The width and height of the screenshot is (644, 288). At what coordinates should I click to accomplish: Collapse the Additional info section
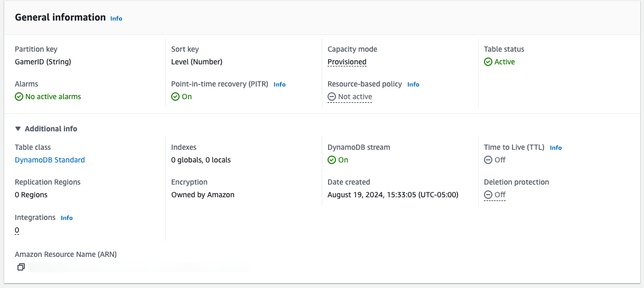click(x=18, y=129)
